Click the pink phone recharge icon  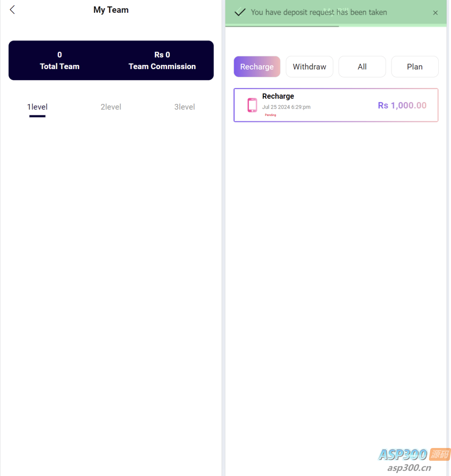[x=252, y=105]
